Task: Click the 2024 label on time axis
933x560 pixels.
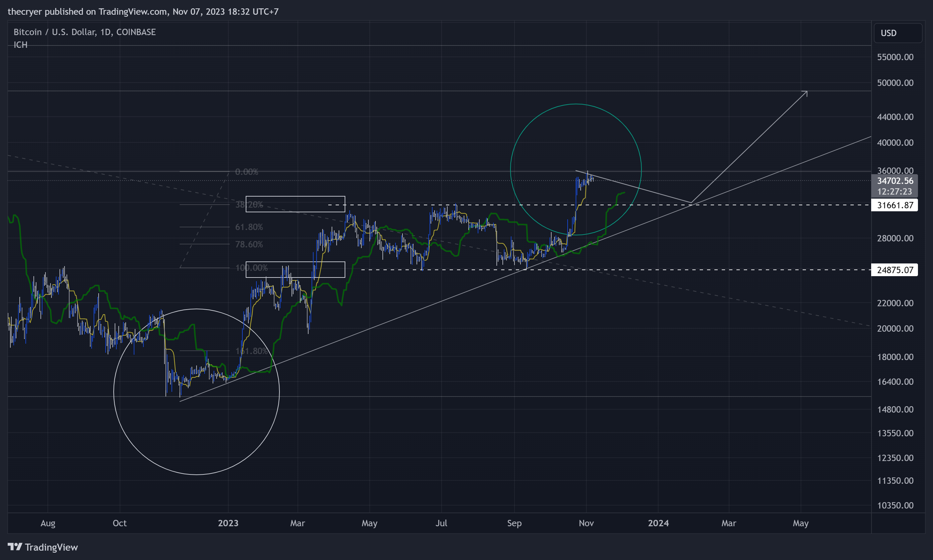Action: (658, 524)
